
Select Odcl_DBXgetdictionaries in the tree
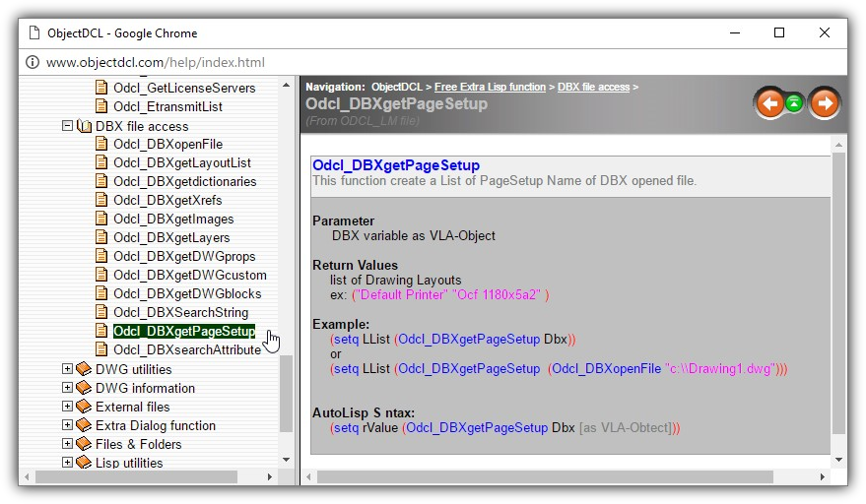click(185, 181)
